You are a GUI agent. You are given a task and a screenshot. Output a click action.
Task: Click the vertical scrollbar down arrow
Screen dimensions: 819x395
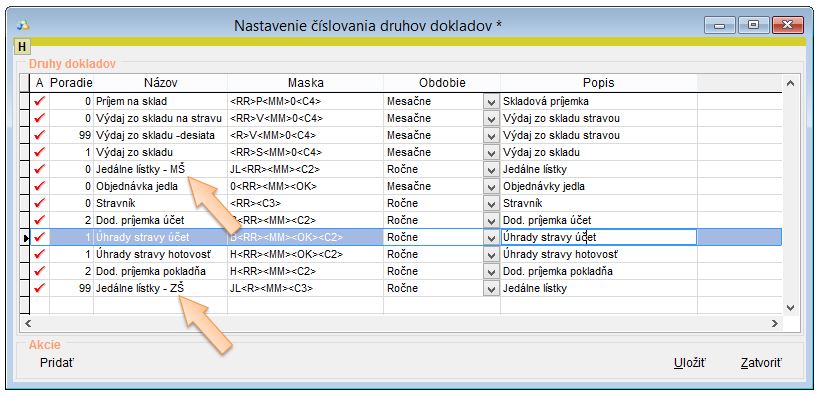point(790,308)
